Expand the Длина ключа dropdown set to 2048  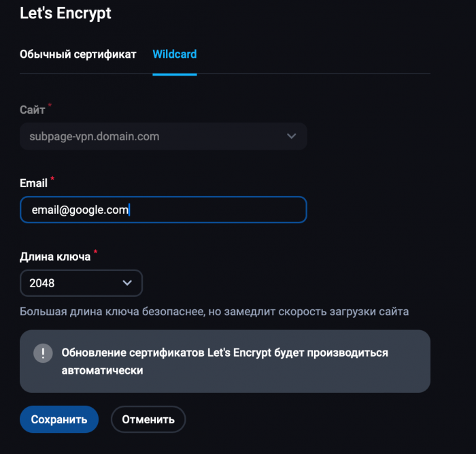click(81, 283)
